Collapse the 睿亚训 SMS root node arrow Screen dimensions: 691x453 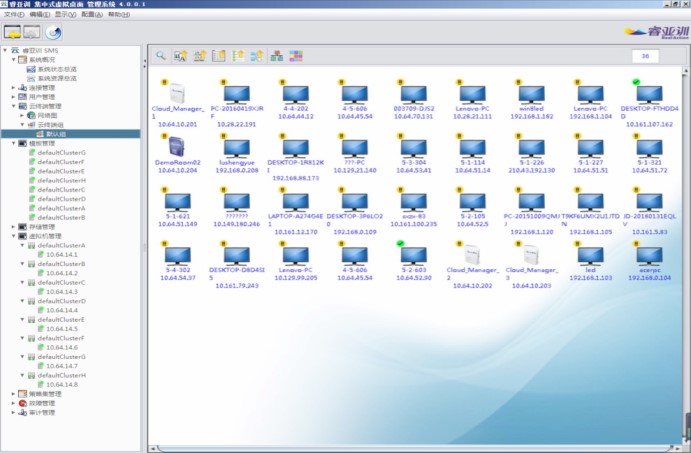pyautogui.click(x=5, y=50)
